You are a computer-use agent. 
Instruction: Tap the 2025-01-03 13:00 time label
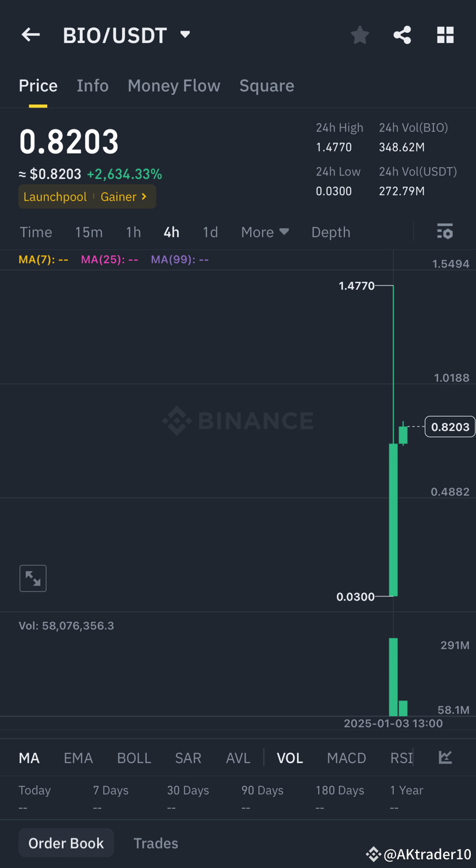(x=393, y=724)
